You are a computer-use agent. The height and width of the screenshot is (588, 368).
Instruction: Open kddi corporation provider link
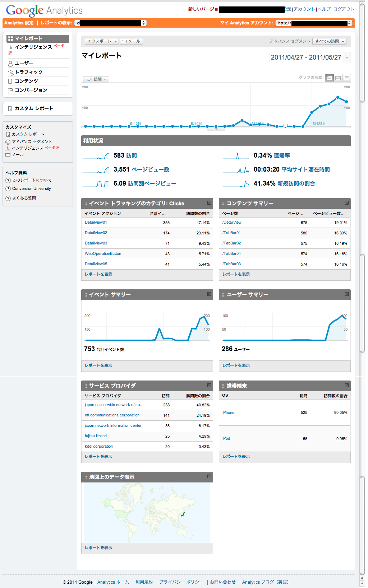tap(99, 447)
